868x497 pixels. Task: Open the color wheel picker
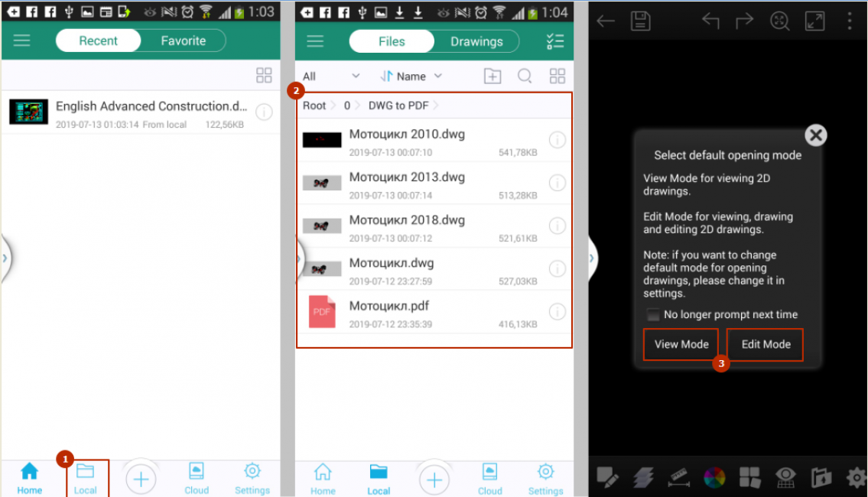point(714,478)
